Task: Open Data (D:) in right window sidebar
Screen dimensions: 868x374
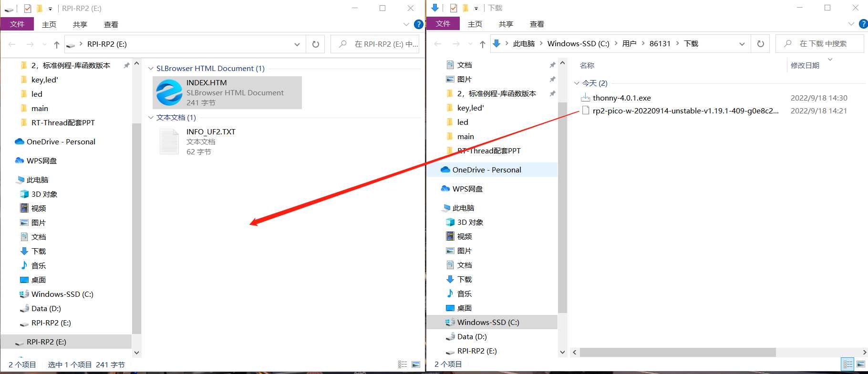Action: (472, 336)
